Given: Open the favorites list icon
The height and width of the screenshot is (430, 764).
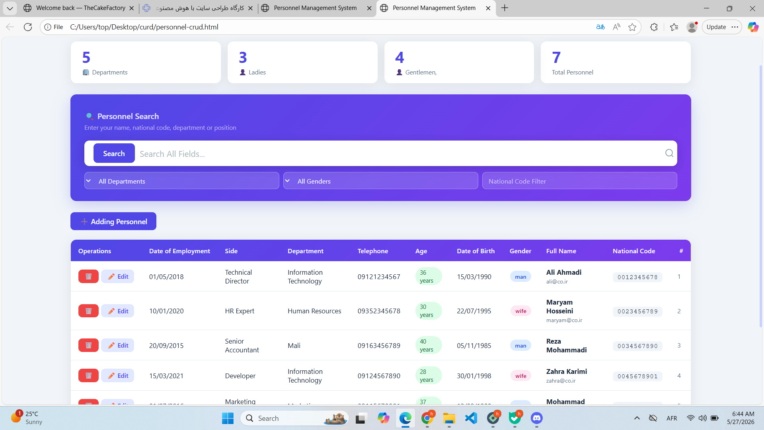Looking at the screenshot, I should [x=674, y=27].
